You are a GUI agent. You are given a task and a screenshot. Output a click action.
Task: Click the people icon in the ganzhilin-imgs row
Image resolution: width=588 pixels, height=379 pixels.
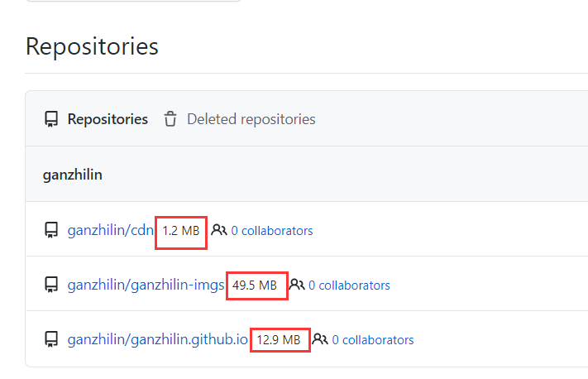(297, 285)
